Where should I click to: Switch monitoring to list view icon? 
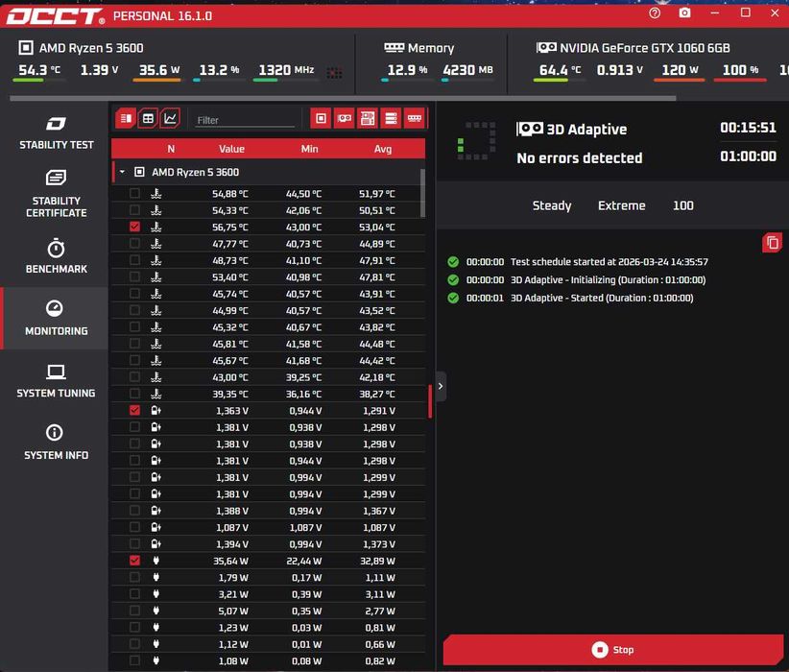pyautogui.click(x=126, y=119)
